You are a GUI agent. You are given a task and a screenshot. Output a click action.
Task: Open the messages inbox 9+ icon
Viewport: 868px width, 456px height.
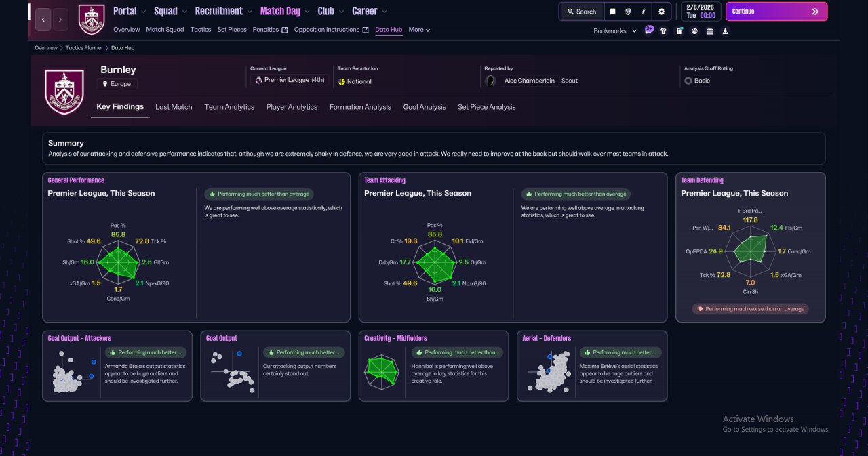coord(649,30)
